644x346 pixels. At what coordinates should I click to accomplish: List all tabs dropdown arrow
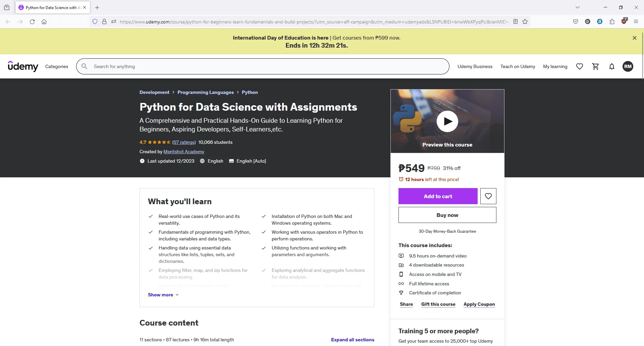pos(577,7)
